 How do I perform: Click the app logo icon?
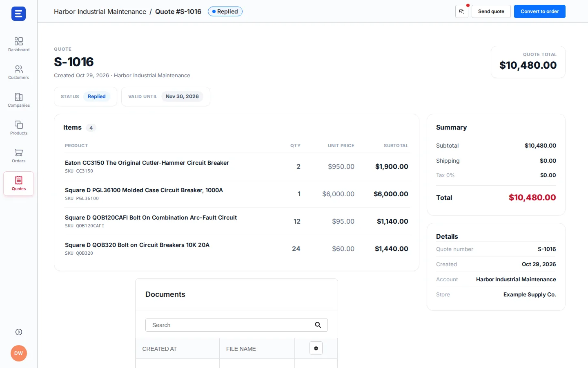[x=18, y=14]
